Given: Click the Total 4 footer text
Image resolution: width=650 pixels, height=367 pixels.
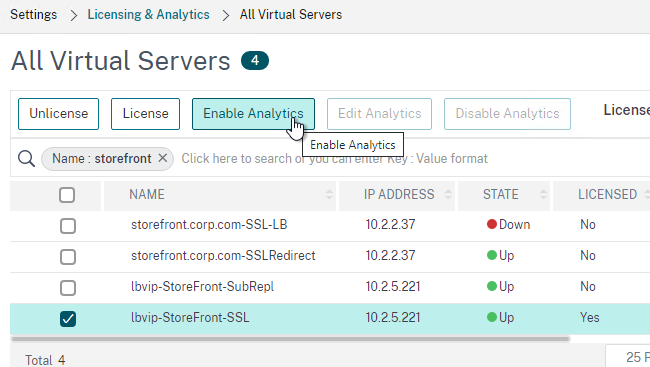Looking at the screenshot, I should point(45,360).
